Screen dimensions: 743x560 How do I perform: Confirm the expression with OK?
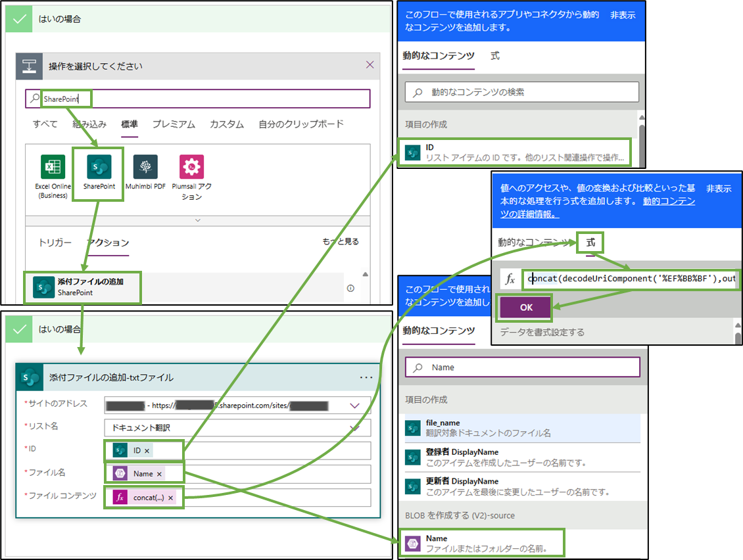pyautogui.click(x=526, y=308)
